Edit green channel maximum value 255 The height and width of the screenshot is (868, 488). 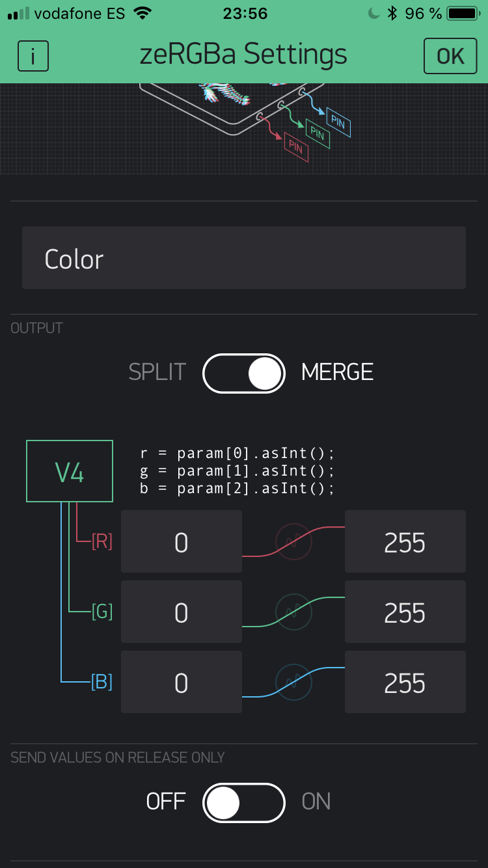click(405, 612)
